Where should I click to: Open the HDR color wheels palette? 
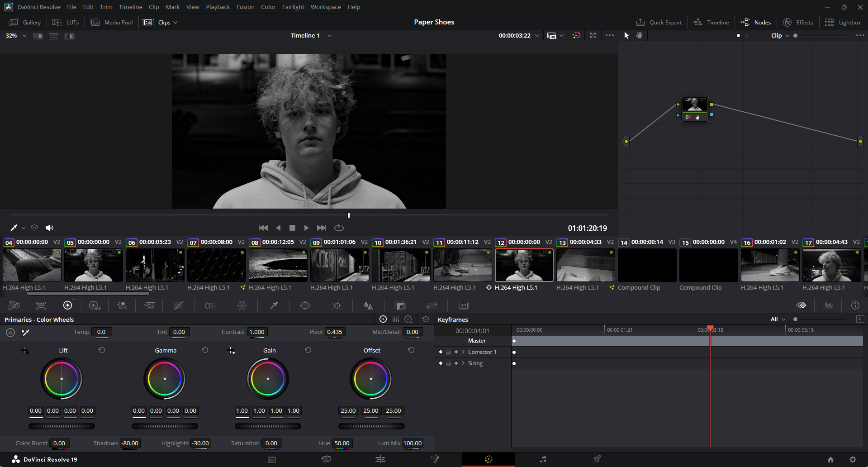pyautogui.click(x=95, y=306)
